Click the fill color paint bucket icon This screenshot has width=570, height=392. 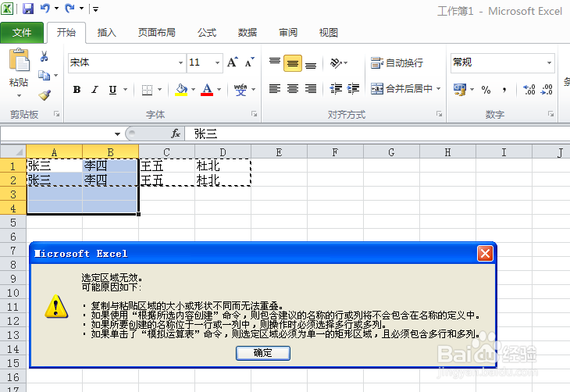click(x=181, y=90)
